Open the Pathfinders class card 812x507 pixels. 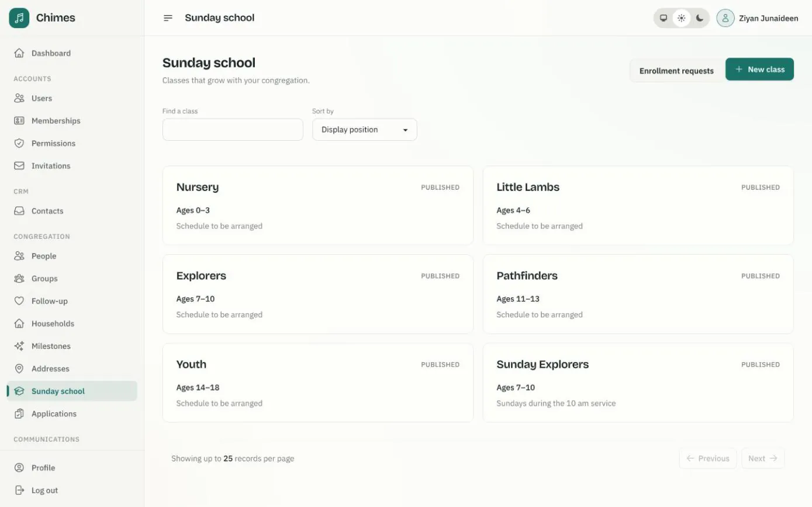click(x=638, y=294)
